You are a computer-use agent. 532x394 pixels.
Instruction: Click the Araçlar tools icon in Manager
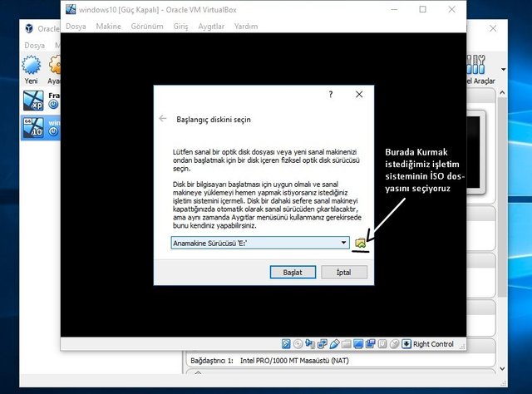[x=475, y=65]
